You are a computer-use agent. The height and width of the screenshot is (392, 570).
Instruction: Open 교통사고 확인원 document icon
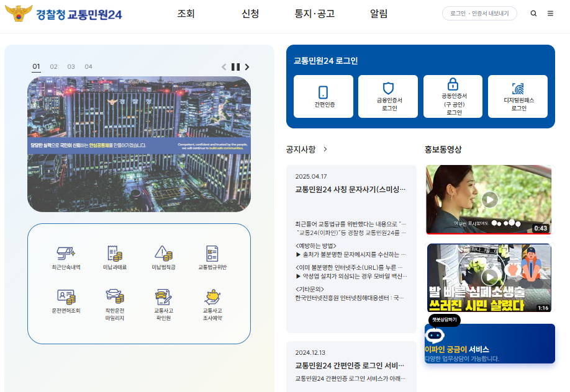[x=163, y=296]
